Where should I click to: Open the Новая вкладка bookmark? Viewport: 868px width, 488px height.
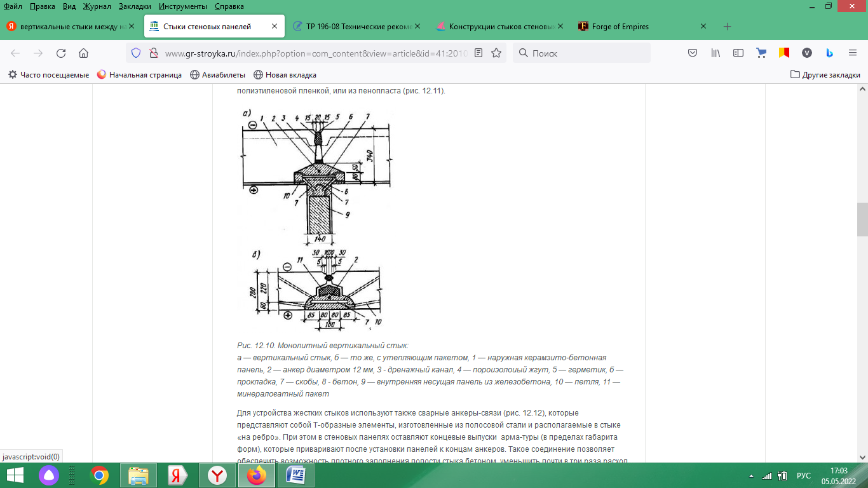285,75
